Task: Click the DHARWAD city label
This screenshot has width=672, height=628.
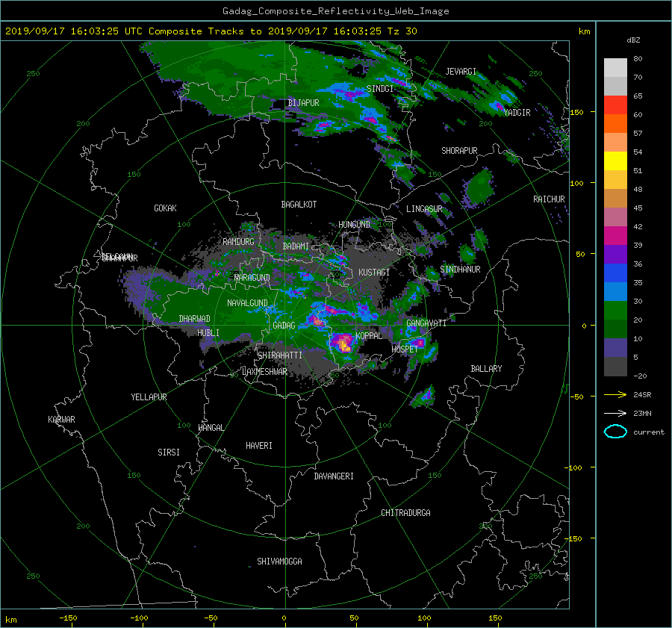Action: [194, 319]
